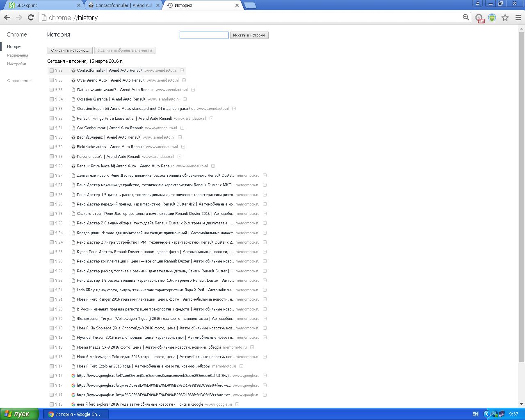Tick checkbox for Lada XRay entry
The height and width of the screenshot is (420, 525).
(52, 290)
